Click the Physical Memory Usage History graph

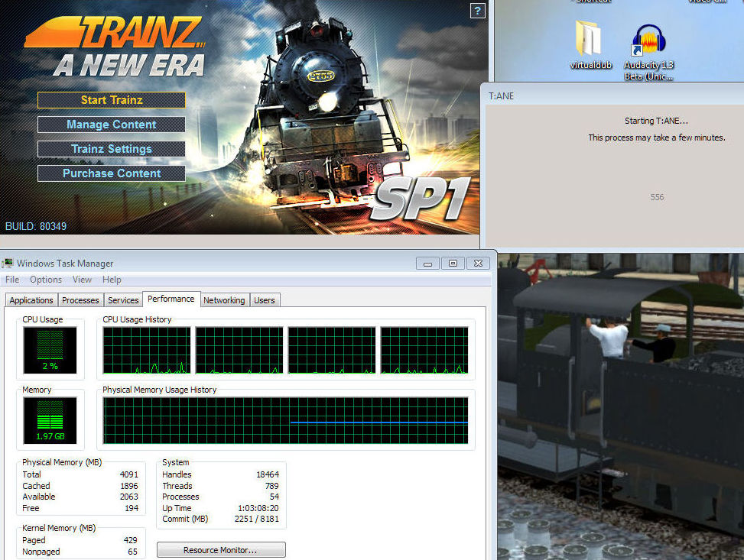tap(286, 421)
